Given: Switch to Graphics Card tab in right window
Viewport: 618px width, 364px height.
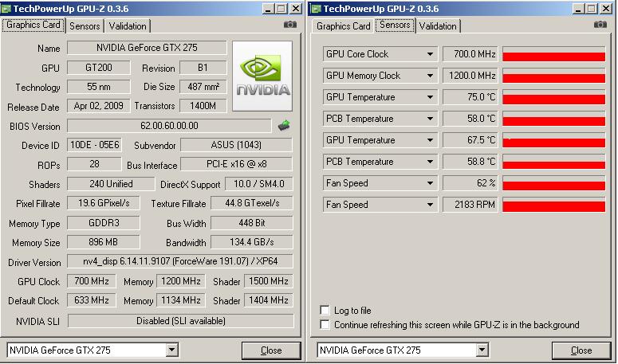Looking at the screenshot, I should point(344,26).
